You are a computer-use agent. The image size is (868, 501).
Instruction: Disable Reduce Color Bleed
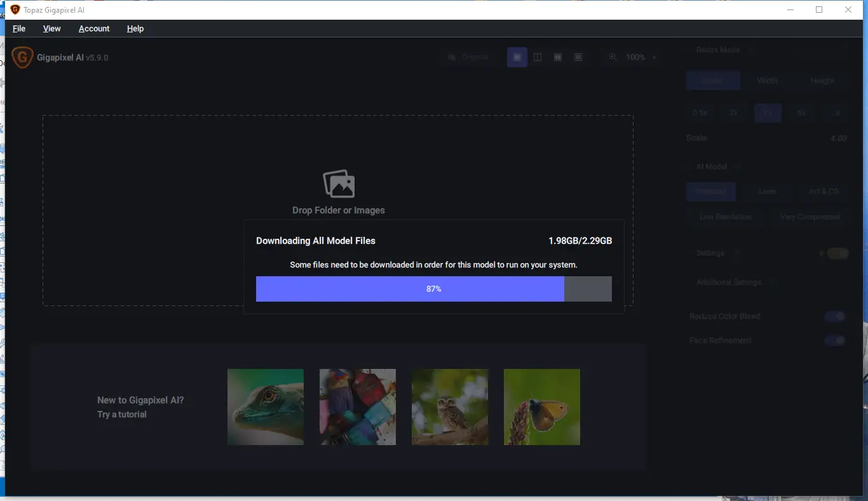pos(835,316)
